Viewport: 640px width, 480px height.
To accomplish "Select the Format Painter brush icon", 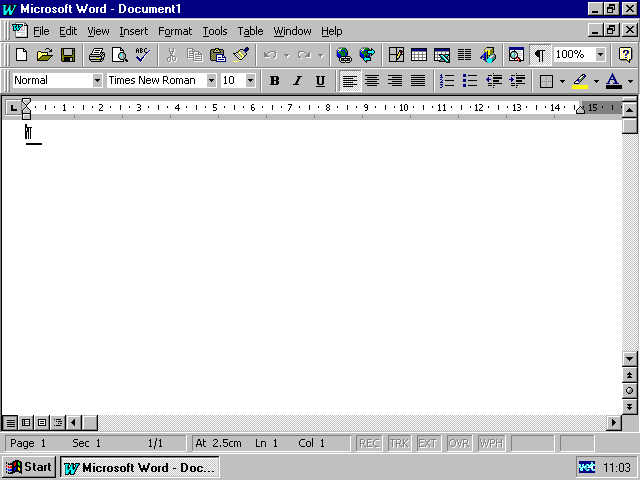I will (240, 55).
